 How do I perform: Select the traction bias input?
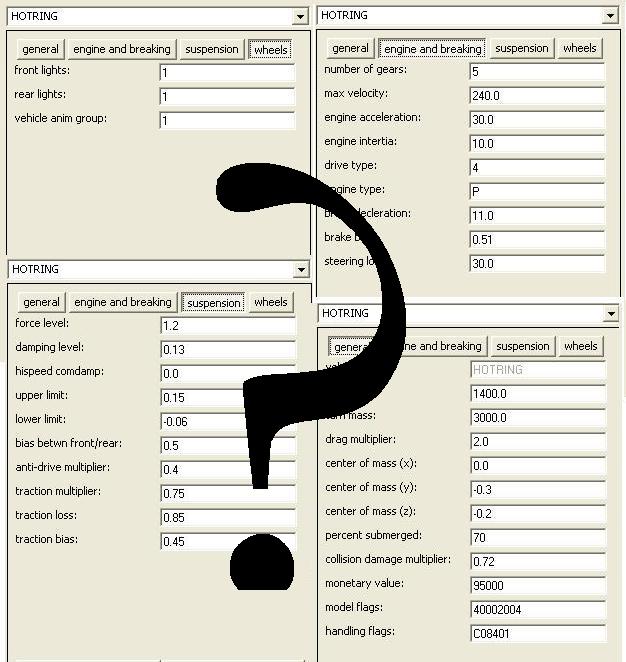227,542
